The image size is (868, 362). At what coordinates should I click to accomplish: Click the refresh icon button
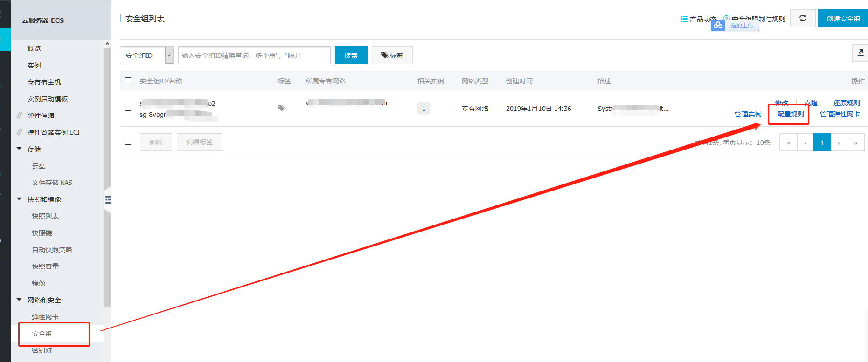pos(802,19)
